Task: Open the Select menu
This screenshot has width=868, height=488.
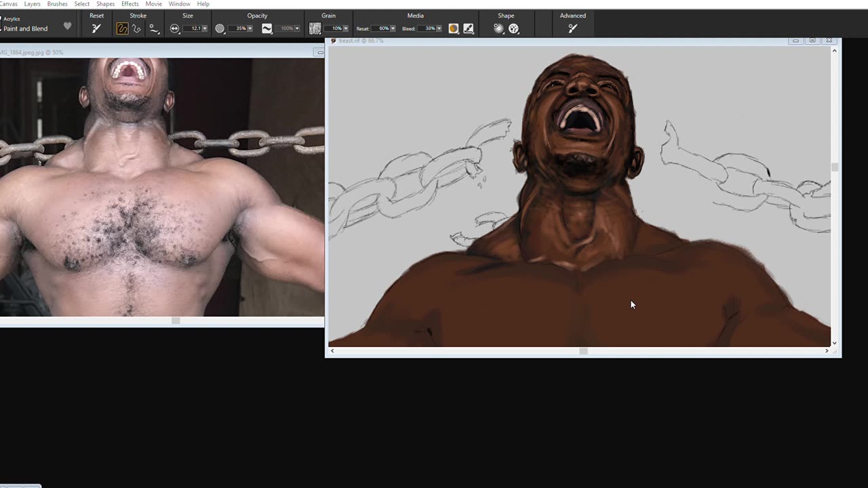Action: point(81,4)
